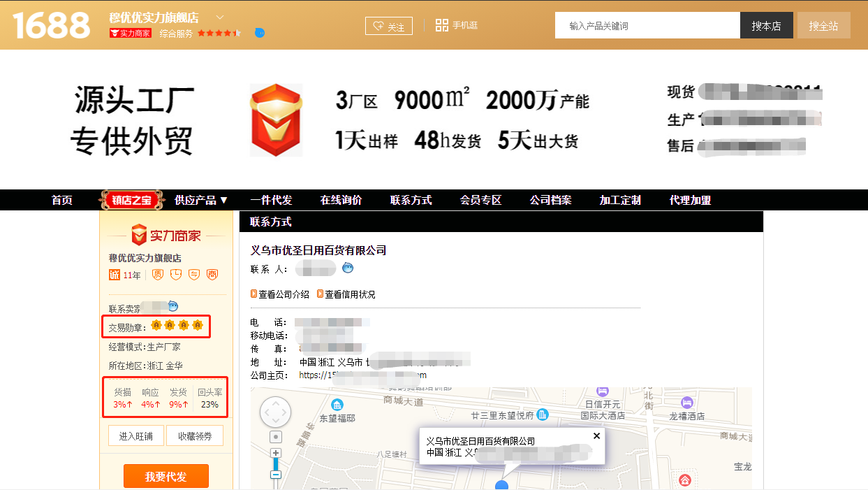Image resolution: width=868 pixels, height=490 pixels.
Task: Expand the chevron beside 穆优优实力旗舰店 in header
Action: coord(219,17)
